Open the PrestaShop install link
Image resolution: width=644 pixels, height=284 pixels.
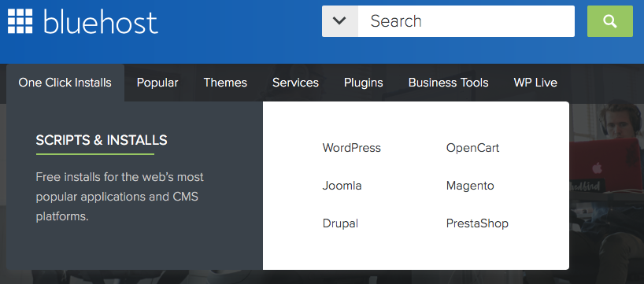(477, 223)
